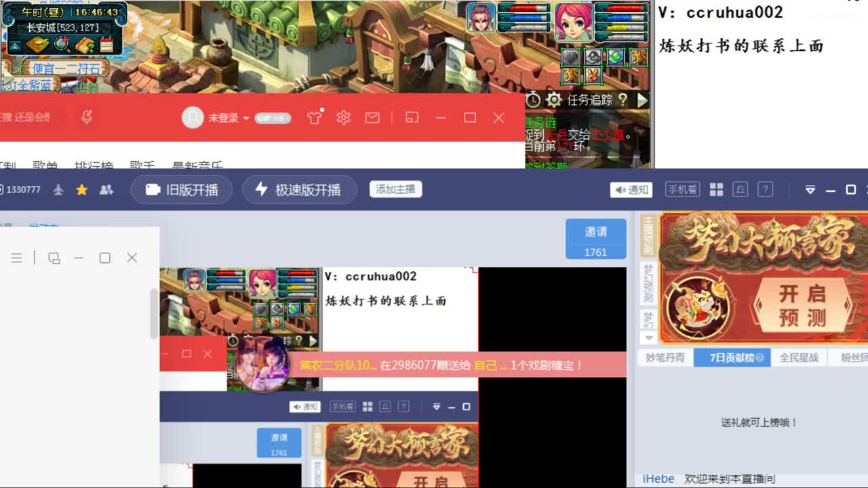Open the four-square apps grid icon
The width and height of the screenshot is (868, 488).
pyautogui.click(x=716, y=190)
